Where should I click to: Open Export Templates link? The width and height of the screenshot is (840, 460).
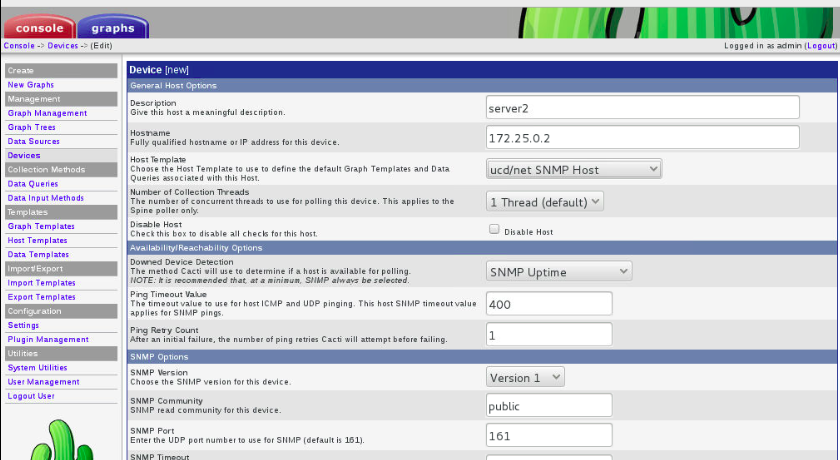(41, 297)
